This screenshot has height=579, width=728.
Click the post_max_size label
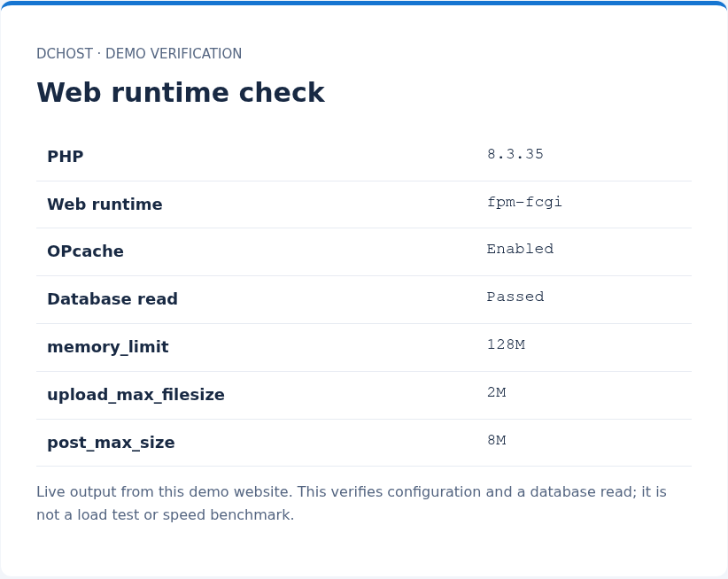click(x=111, y=443)
